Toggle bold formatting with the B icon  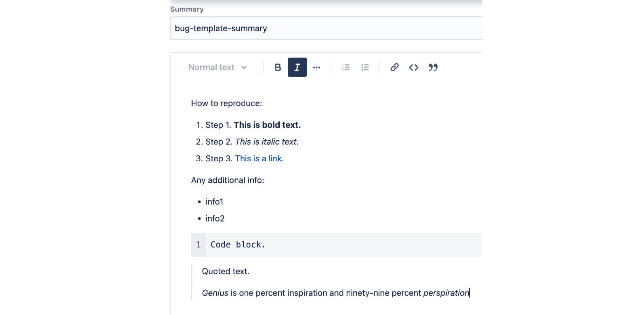[x=278, y=67]
